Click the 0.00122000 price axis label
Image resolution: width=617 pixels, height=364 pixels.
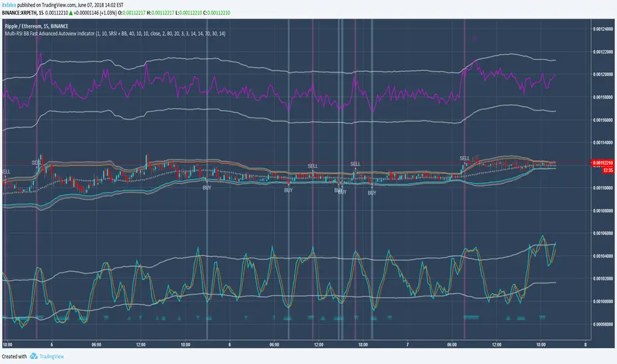point(603,52)
